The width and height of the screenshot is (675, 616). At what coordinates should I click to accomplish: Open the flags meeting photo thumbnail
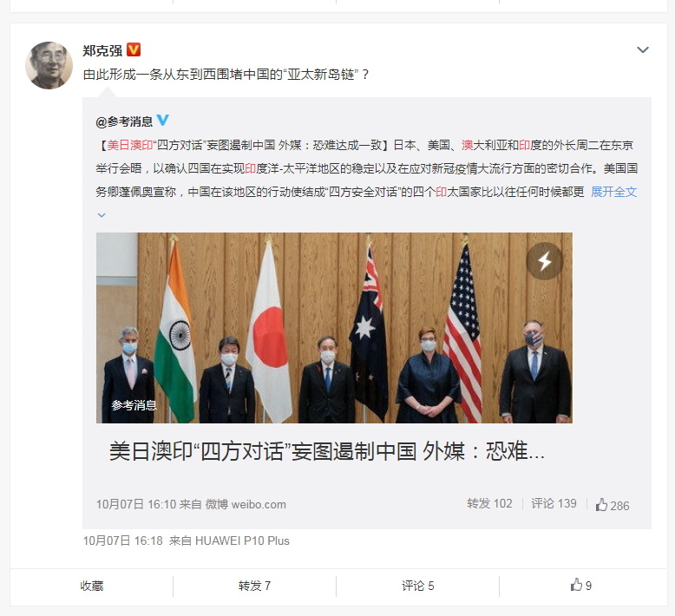coord(334,328)
